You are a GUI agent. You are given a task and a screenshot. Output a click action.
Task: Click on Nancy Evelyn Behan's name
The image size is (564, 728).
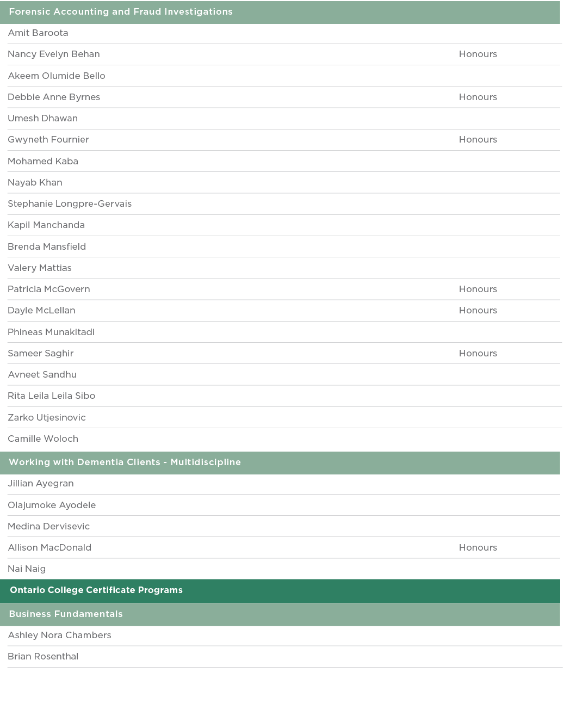point(54,54)
